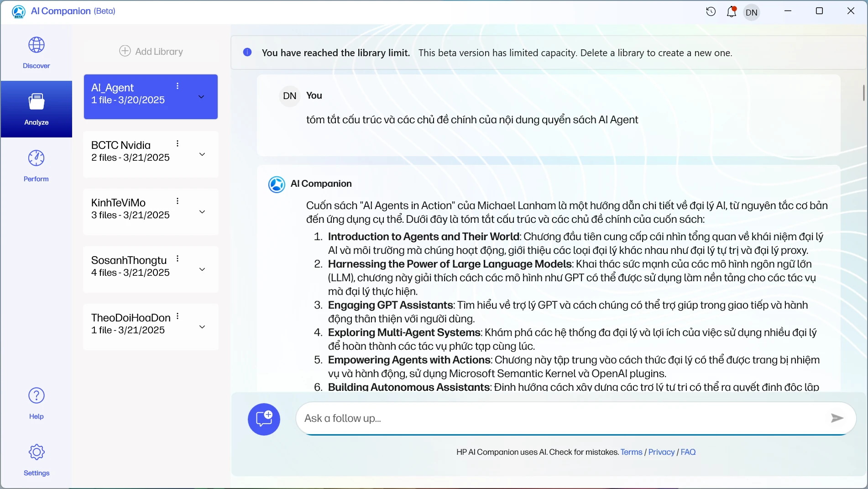Click the DN avatar beside You message
Viewport: 868px width, 489px height.
click(289, 96)
